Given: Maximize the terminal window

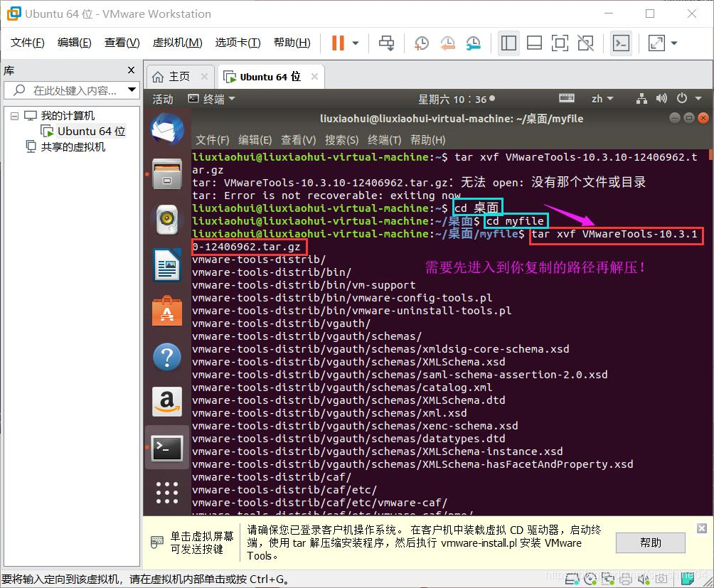Looking at the screenshot, I should (689, 118).
